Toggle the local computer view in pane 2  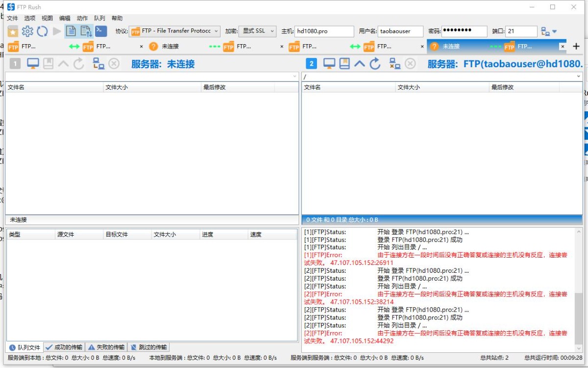(329, 64)
